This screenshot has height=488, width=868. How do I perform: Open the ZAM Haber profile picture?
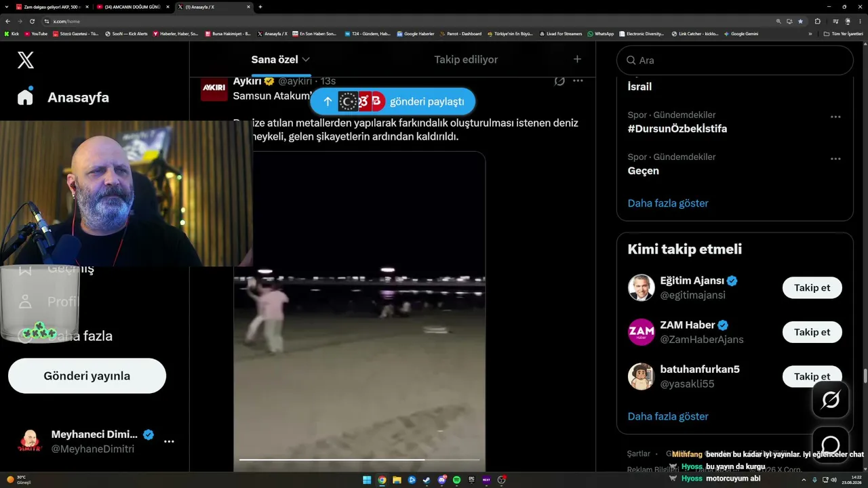(x=641, y=332)
